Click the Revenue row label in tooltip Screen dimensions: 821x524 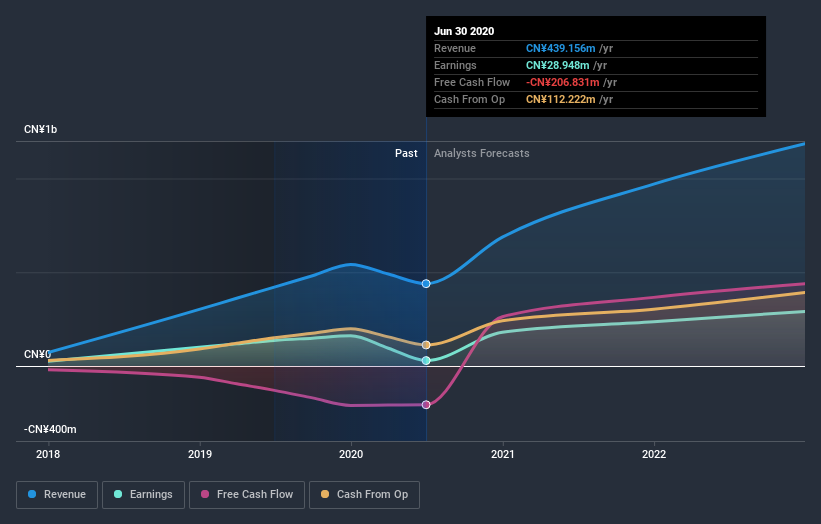click(x=455, y=48)
